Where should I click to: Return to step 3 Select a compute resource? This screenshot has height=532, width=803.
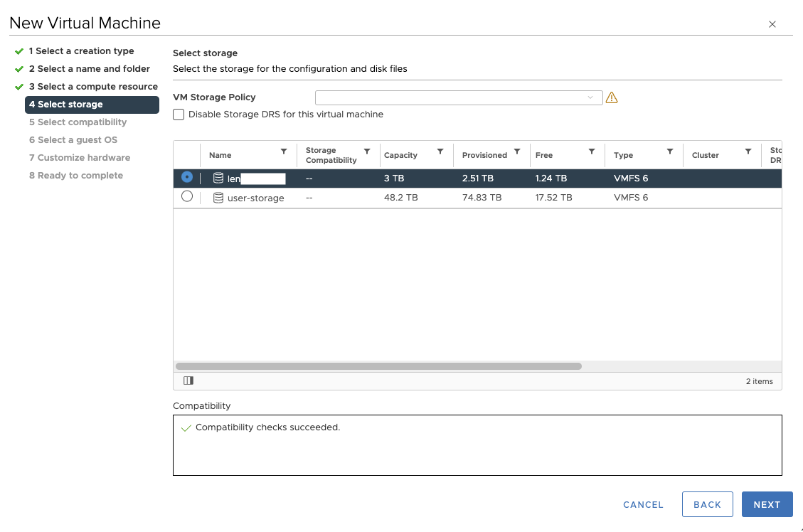93,87
